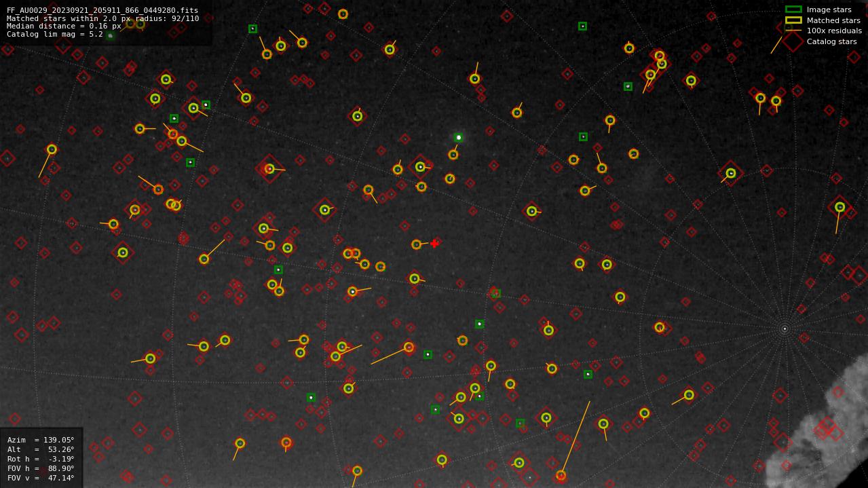Select the 'Matched stars' legend label
868x488 pixels.
point(833,20)
